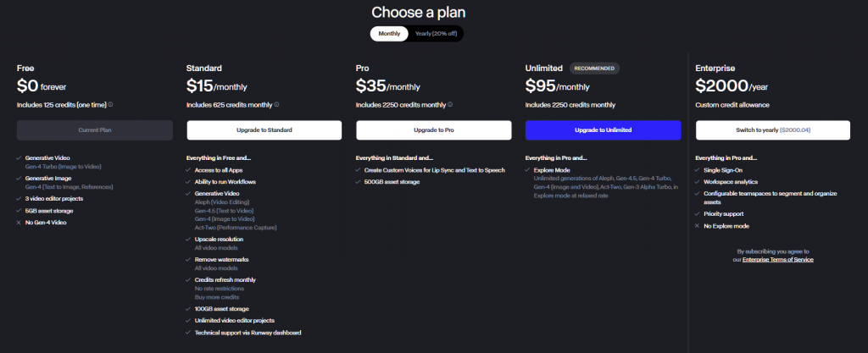Click the X icon beside No Explore mode
This screenshot has width=868, height=353.
[698, 226]
